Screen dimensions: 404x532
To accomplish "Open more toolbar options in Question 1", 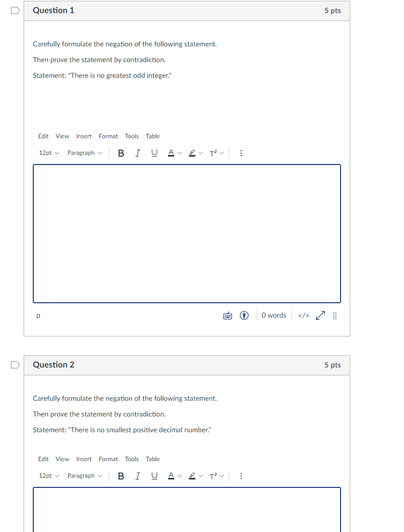I will (x=241, y=153).
